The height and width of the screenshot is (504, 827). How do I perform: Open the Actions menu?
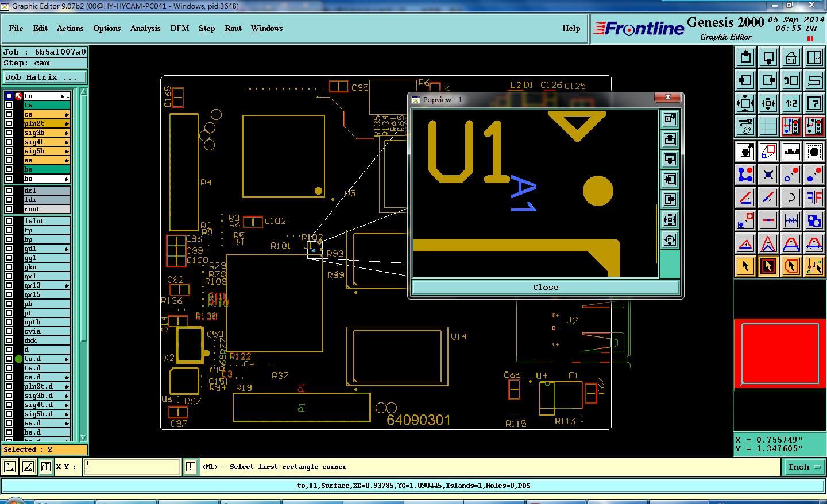tap(70, 28)
